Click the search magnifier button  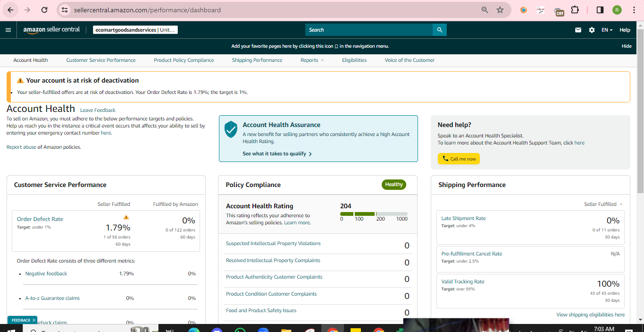[x=440, y=30]
